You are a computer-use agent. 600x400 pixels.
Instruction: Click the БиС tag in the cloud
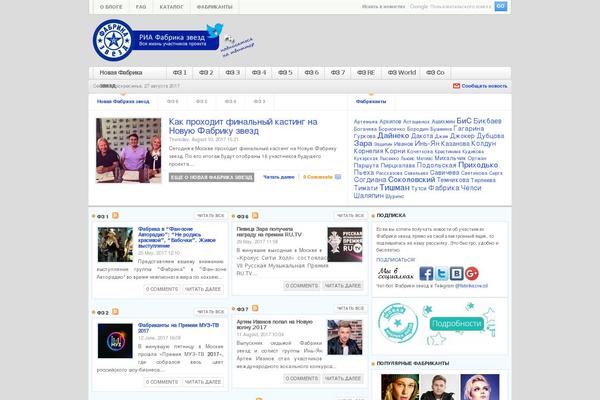point(464,121)
